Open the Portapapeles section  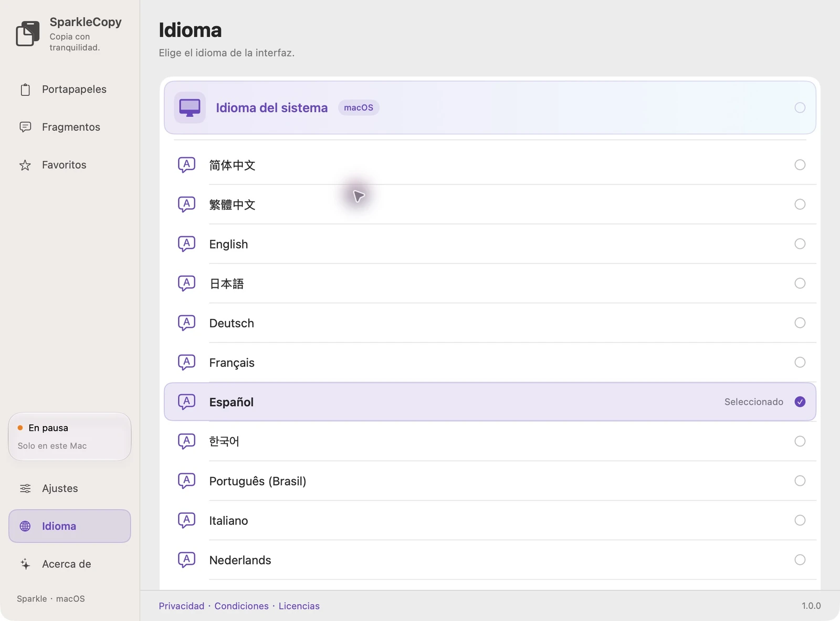[70, 89]
